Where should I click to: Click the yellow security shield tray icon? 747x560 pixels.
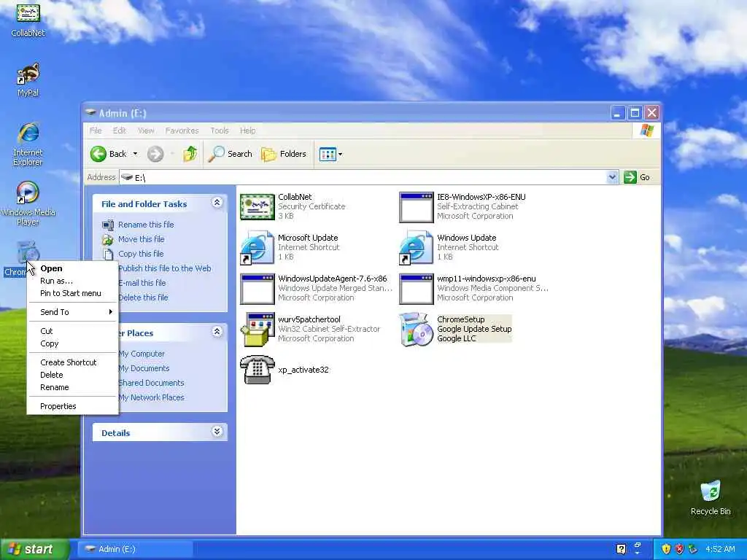(x=666, y=549)
